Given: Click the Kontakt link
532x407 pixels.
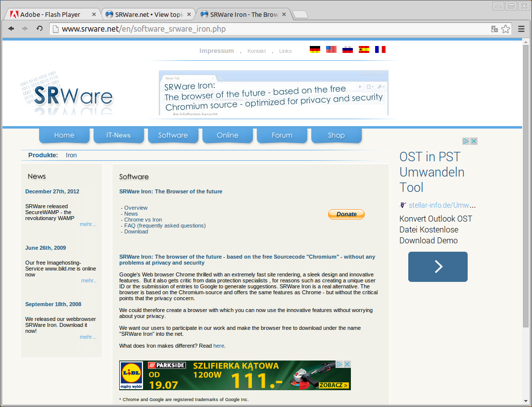Looking at the screenshot, I should coord(256,51).
